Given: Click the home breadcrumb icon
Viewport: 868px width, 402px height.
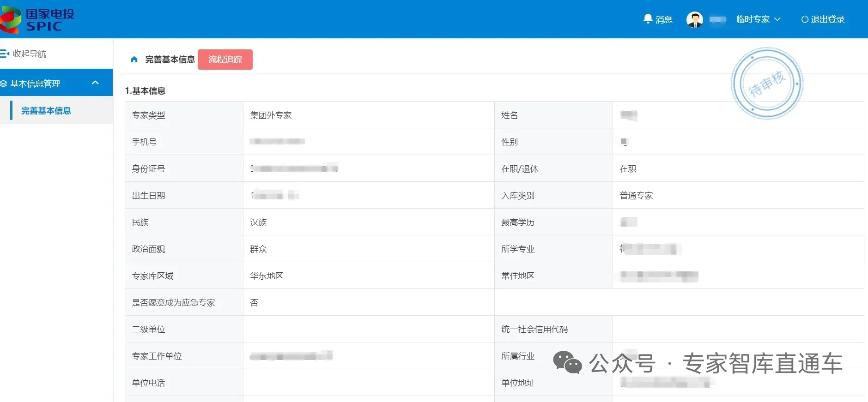Looking at the screenshot, I should point(134,60).
